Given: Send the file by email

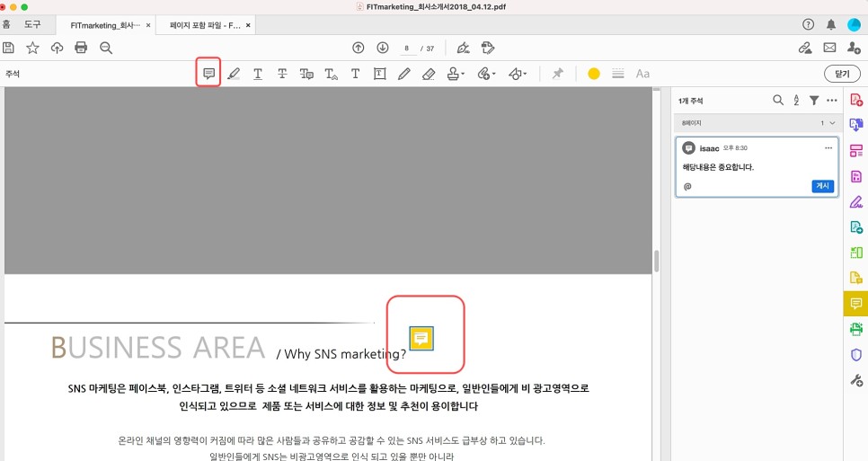Looking at the screenshot, I should coord(829,48).
